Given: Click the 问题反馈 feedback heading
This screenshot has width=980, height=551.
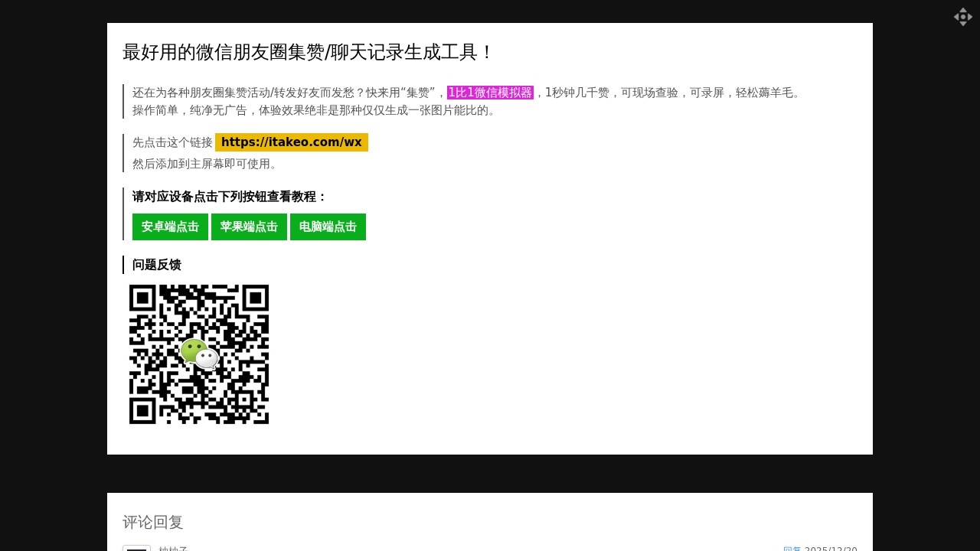Looking at the screenshot, I should click(x=156, y=265).
